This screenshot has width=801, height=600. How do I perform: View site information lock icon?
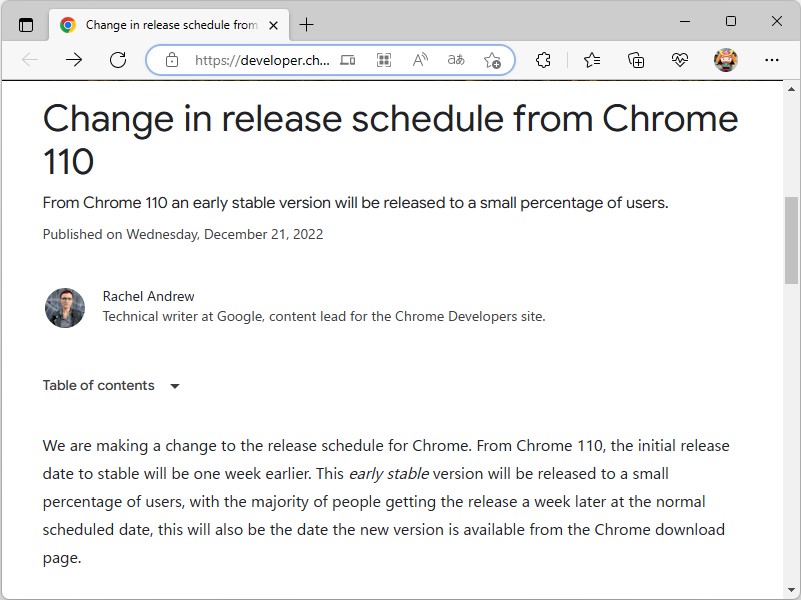click(171, 60)
